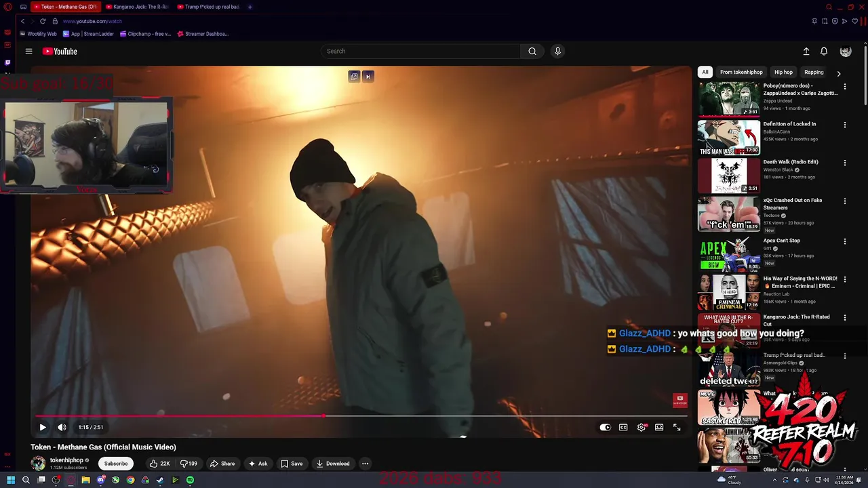Click the video pop-out icon above the player
The image size is (868, 488).
[354, 77]
